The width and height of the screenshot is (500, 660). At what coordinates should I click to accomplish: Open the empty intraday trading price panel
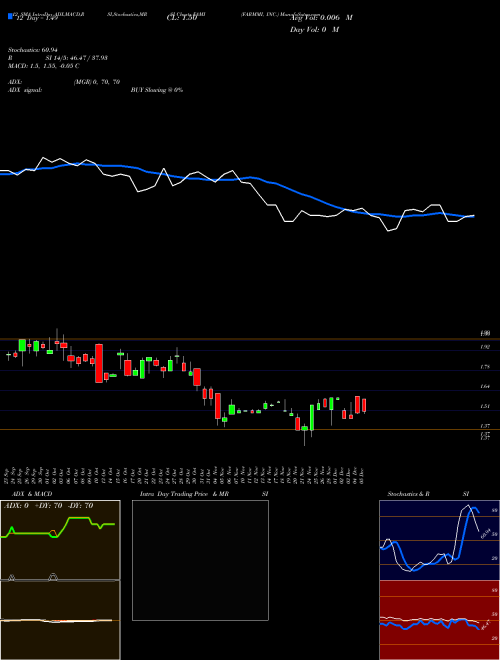pos(200,560)
